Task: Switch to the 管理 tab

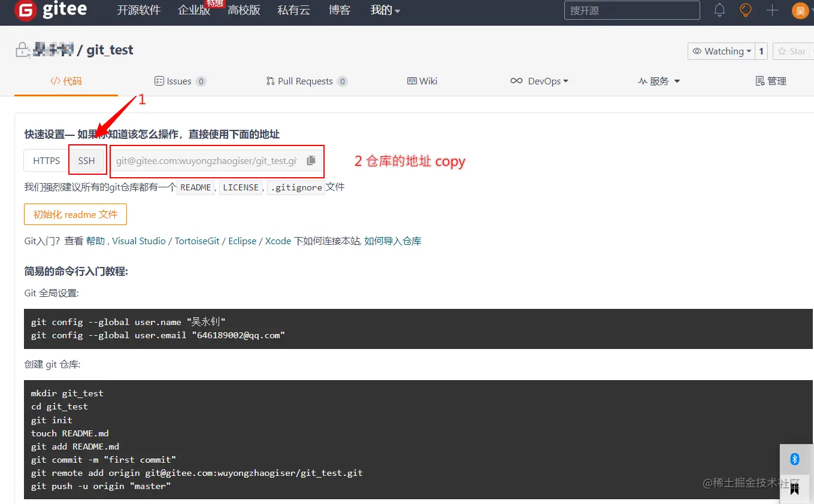Action: (771, 81)
